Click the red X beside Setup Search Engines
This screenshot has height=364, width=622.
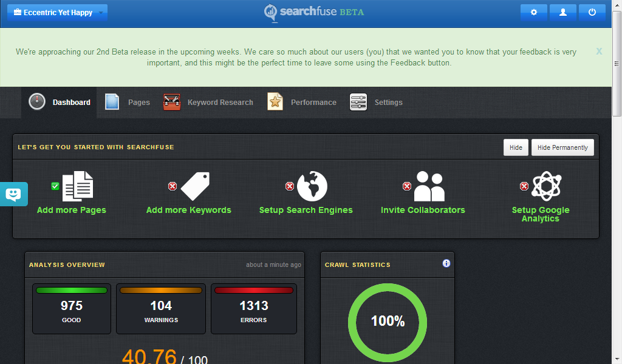click(290, 186)
